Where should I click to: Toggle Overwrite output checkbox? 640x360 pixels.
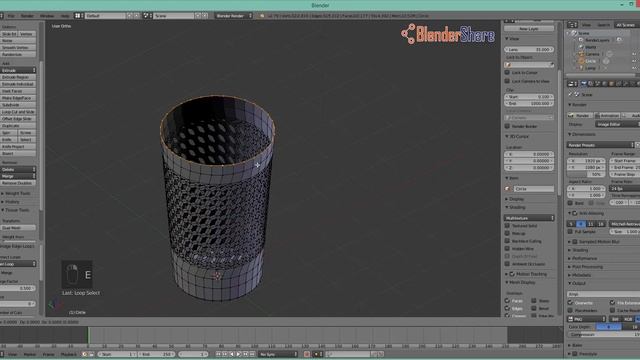[x=570, y=302]
